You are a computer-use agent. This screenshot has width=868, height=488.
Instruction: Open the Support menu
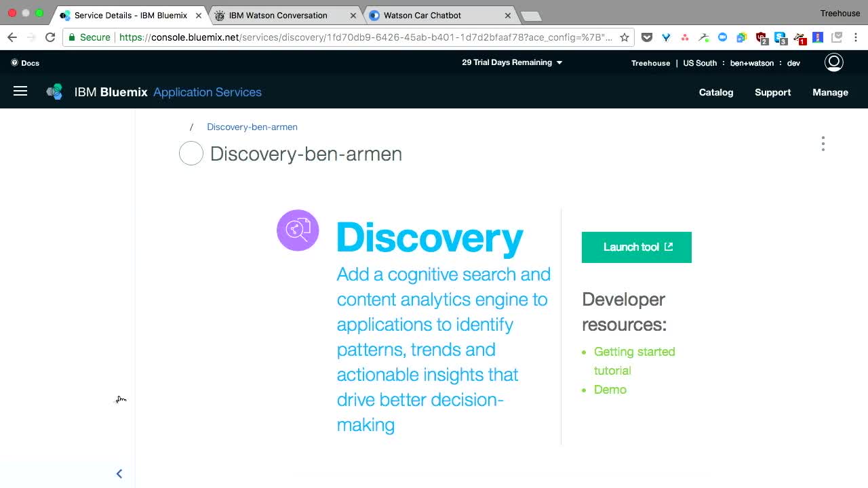[x=772, y=92]
